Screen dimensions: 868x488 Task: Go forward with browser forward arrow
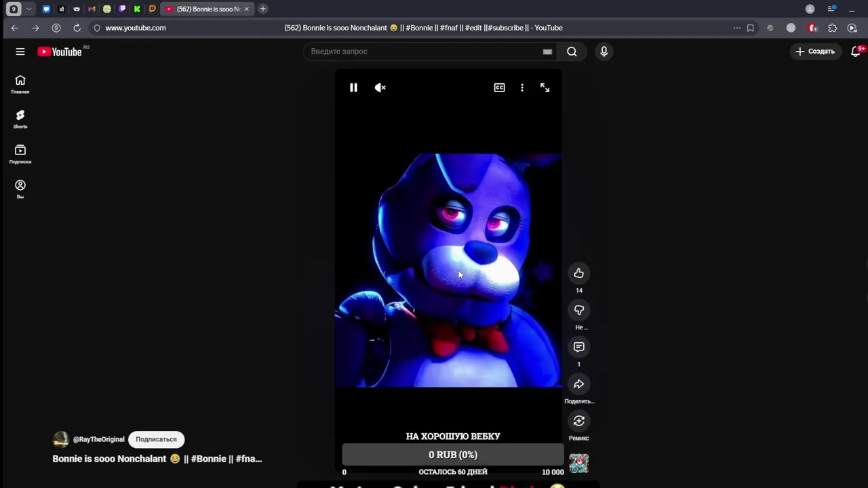(35, 28)
